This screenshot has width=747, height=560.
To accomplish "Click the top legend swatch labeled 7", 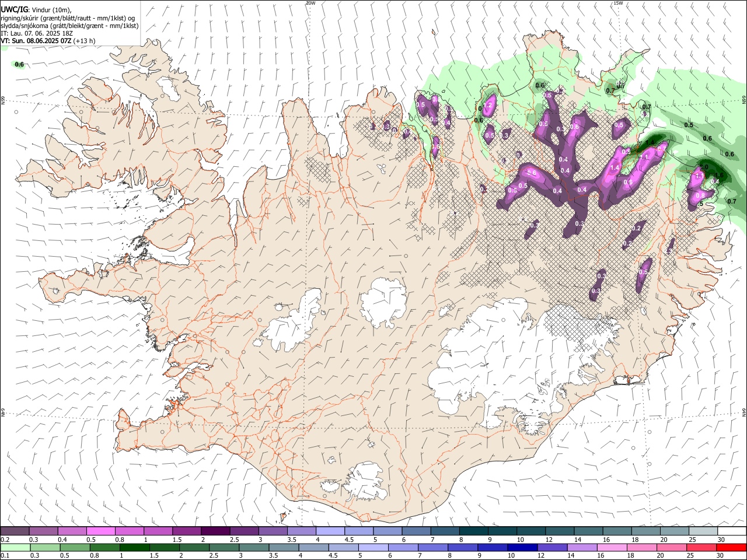I will click(x=445, y=531).
